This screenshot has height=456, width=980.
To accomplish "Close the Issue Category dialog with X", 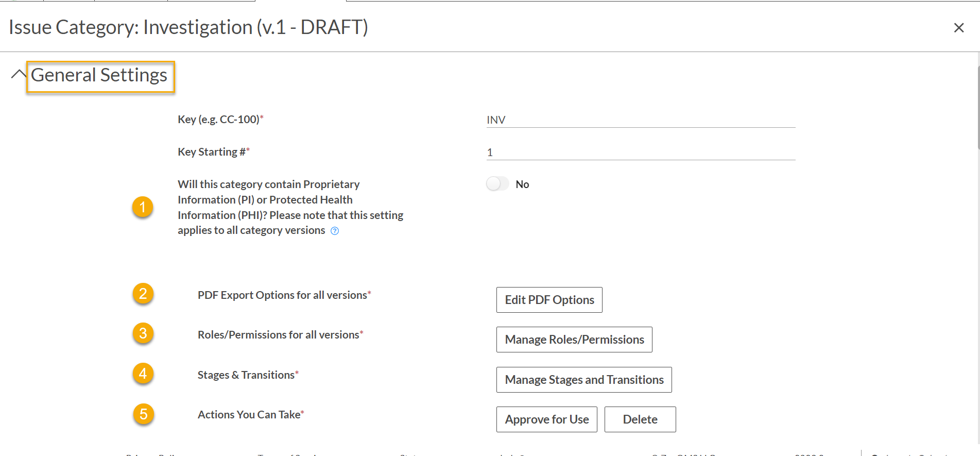I will [958, 28].
